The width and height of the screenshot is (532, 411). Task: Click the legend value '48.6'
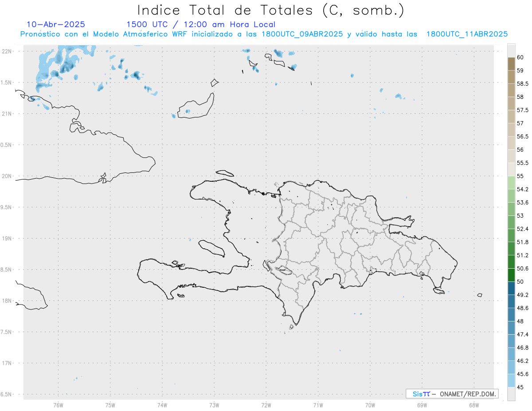[523, 308]
